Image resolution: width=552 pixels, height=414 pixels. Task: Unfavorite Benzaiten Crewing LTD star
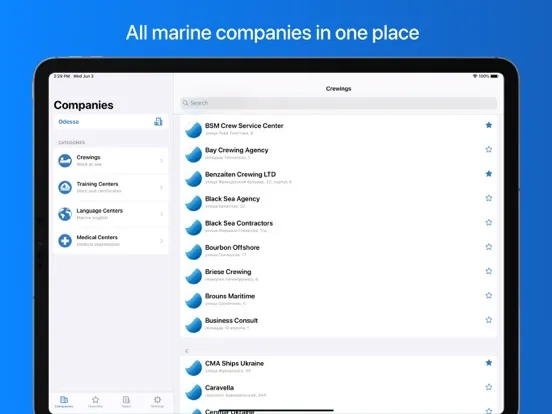489,174
